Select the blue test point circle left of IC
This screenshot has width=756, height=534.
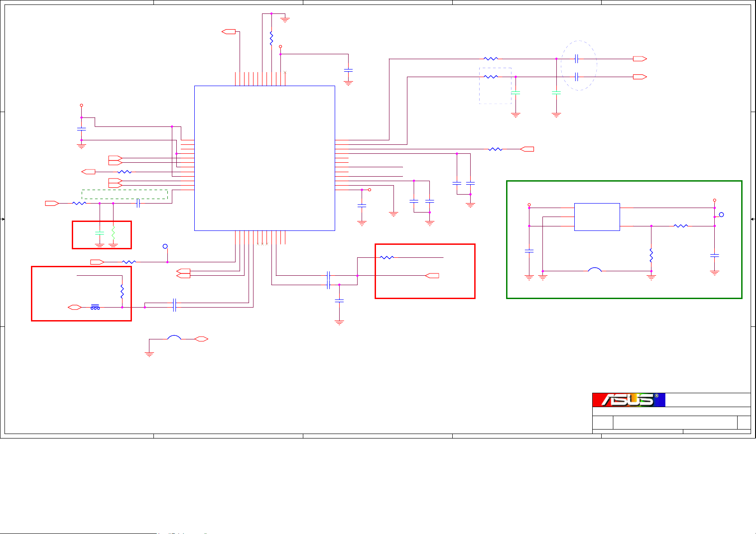click(x=165, y=246)
